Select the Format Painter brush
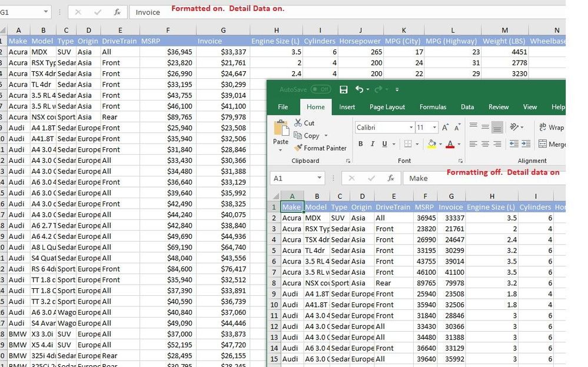588x367 pixels. pos(298,148)
